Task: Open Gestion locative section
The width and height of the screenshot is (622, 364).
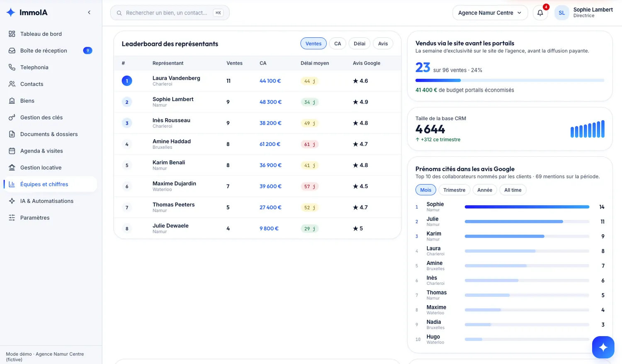Action: 50,167
